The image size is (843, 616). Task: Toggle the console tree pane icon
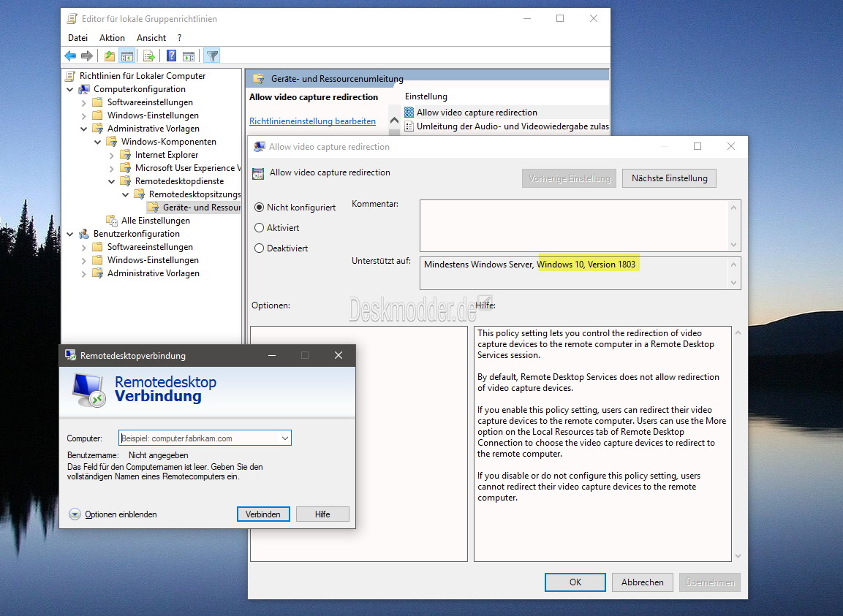click(x=127, y=56)
